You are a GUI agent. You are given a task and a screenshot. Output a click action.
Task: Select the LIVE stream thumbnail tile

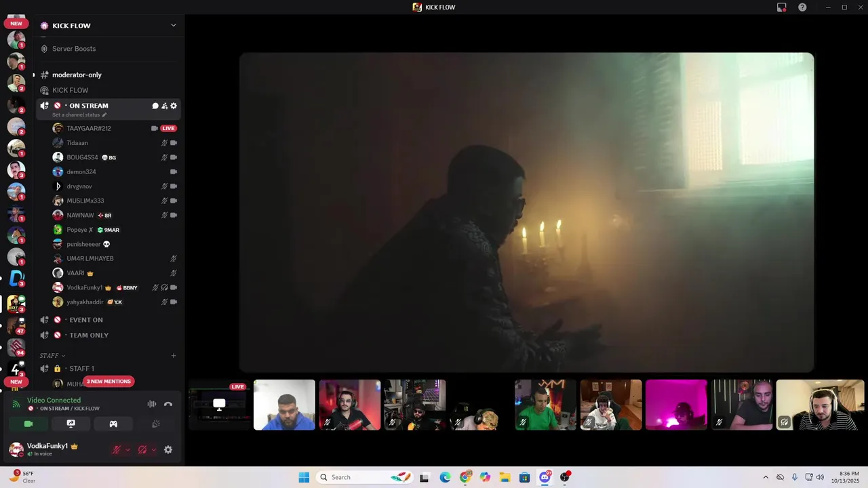tap(219, 405)
